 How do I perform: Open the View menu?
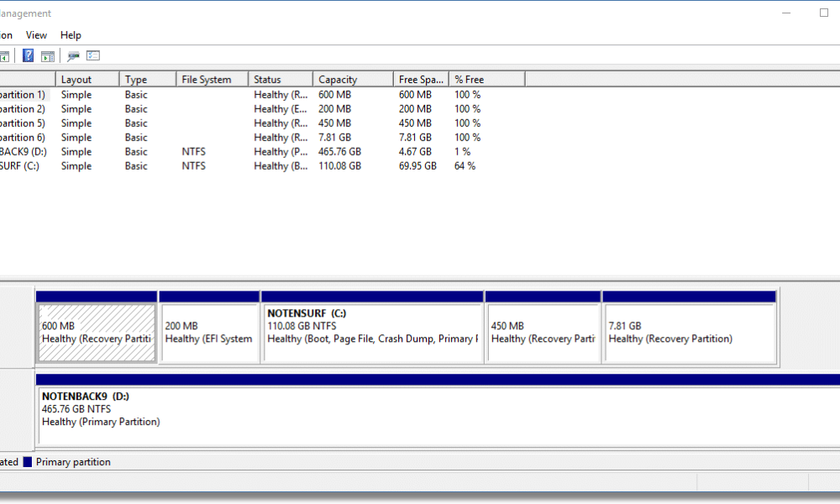click(36, 34)
